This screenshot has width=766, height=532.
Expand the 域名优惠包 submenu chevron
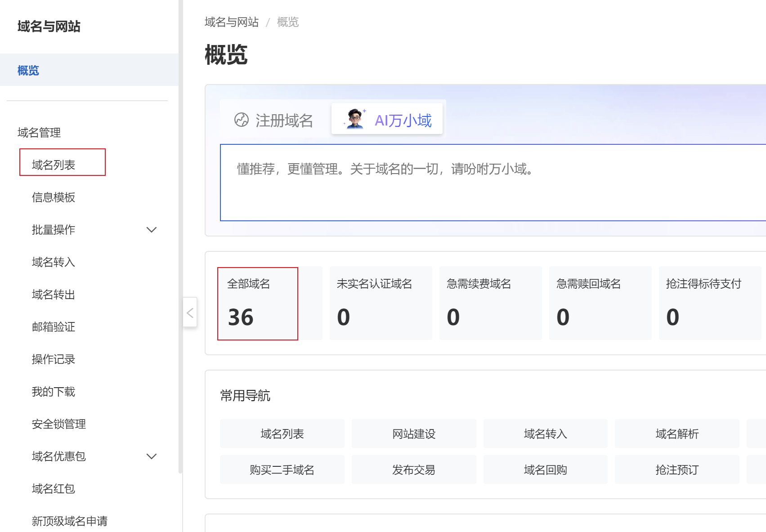pos(152,456)
